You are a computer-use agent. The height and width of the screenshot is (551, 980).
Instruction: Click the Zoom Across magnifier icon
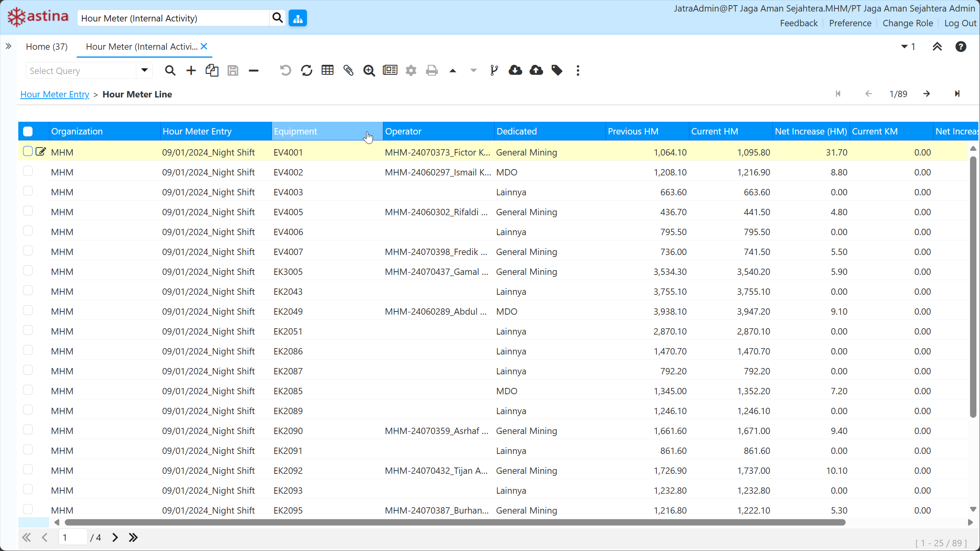coord(369,71)
